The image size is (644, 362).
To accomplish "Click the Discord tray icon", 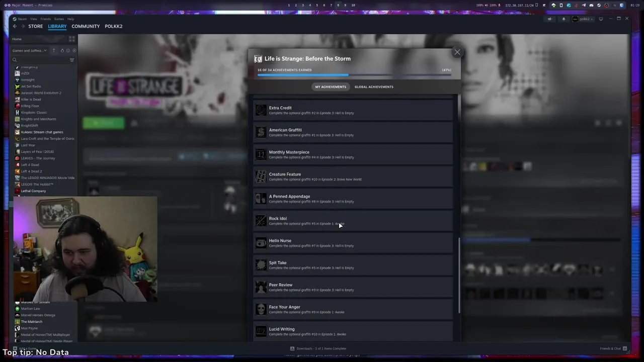I will click(x=591, y=5).
